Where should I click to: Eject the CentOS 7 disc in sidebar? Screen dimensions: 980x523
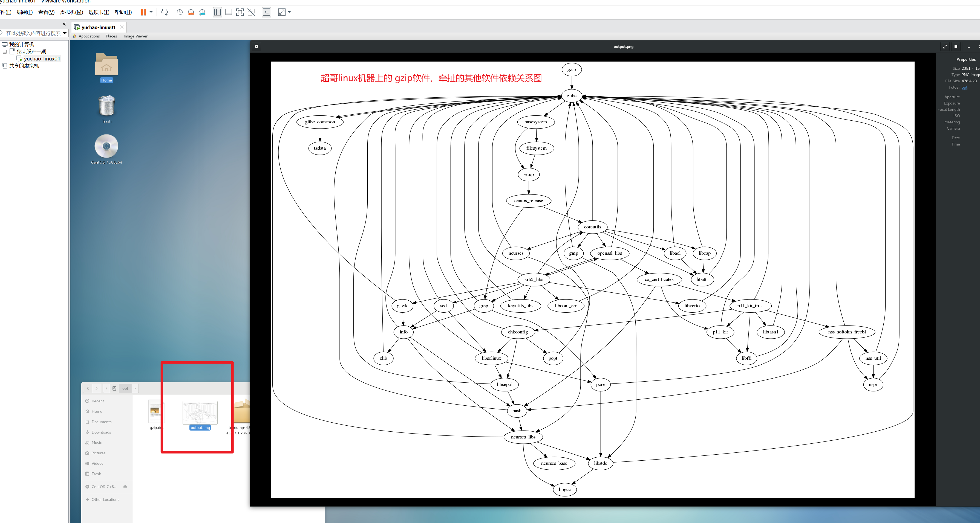point(125,487)
